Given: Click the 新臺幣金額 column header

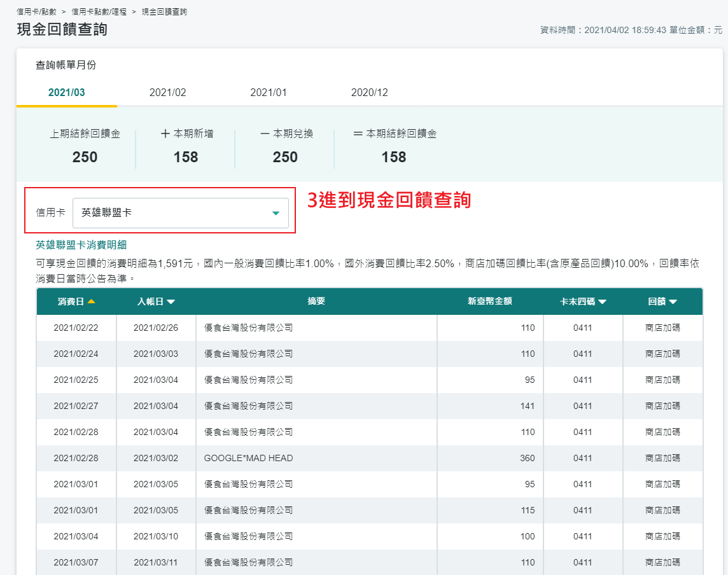Looking at the screenshot, I should (490, 301).
